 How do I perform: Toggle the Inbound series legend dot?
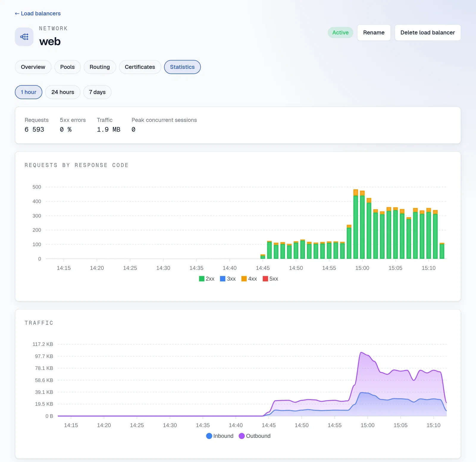pos(209,436)
